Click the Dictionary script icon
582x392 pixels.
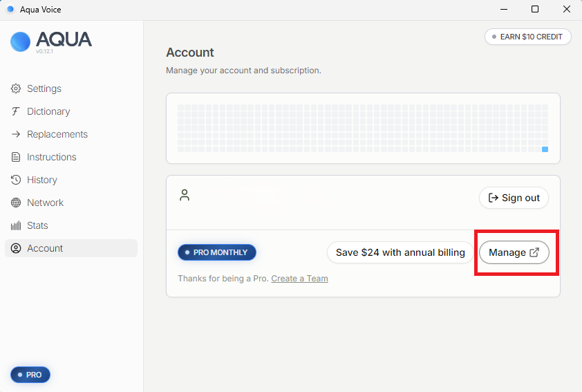(x=16, y=111)
